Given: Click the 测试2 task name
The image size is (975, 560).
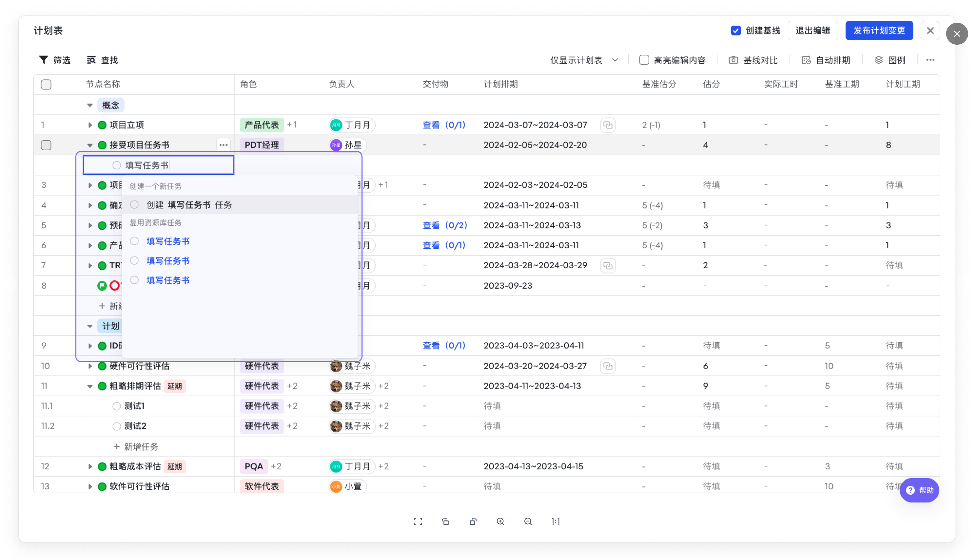Looking at the screenshot, I should pos(135,426).
